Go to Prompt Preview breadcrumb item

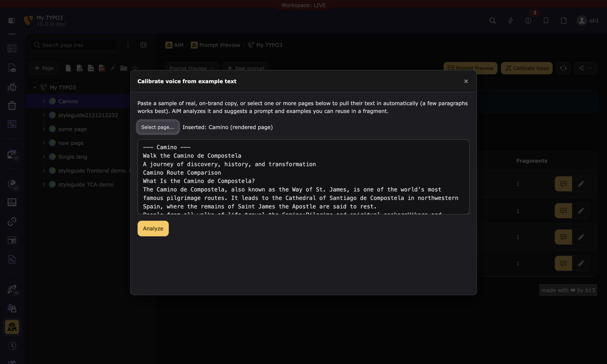(216, 45)
